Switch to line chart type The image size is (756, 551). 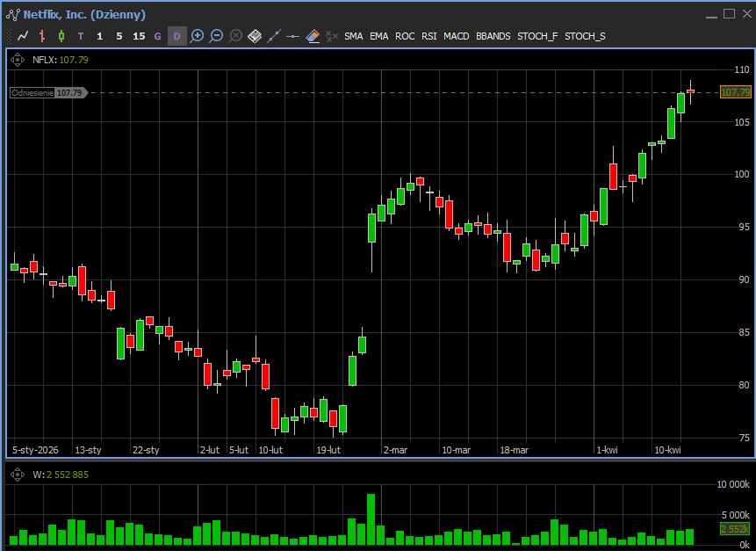(x=23, y=36)
